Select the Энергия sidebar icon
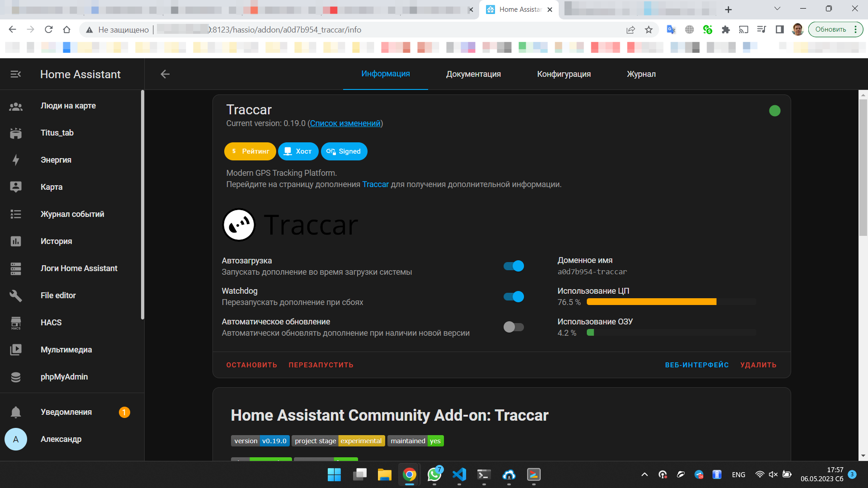The width and height of the screenshot is (868, 488). pos(16,160)
